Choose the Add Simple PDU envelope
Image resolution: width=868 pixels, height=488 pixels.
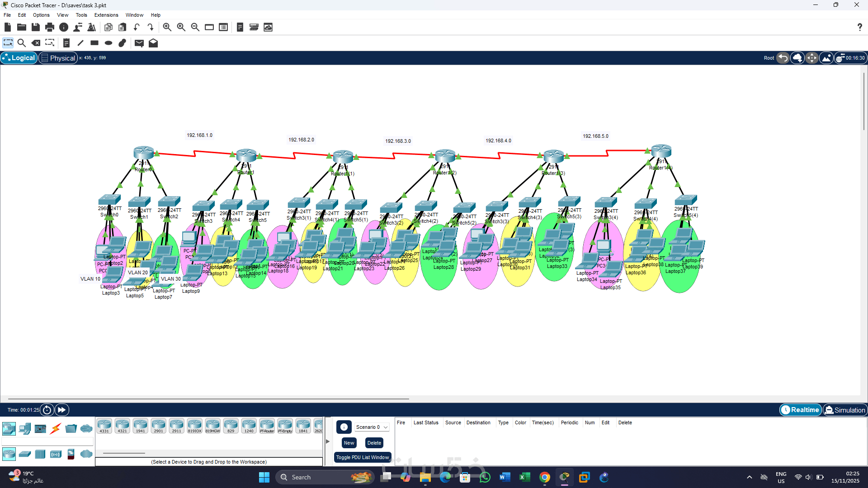coord(139,43)
